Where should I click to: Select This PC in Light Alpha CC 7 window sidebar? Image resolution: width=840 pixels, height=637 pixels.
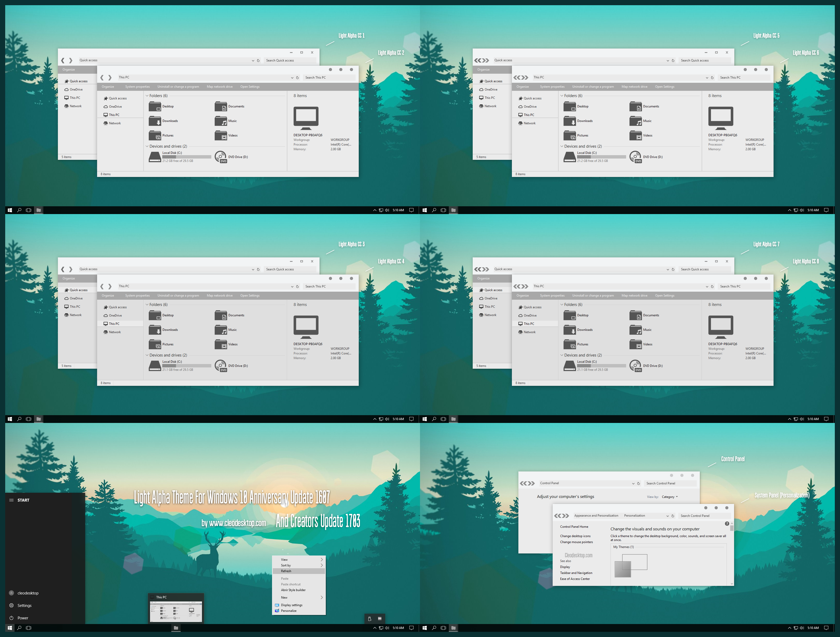[x=487, y=307]
